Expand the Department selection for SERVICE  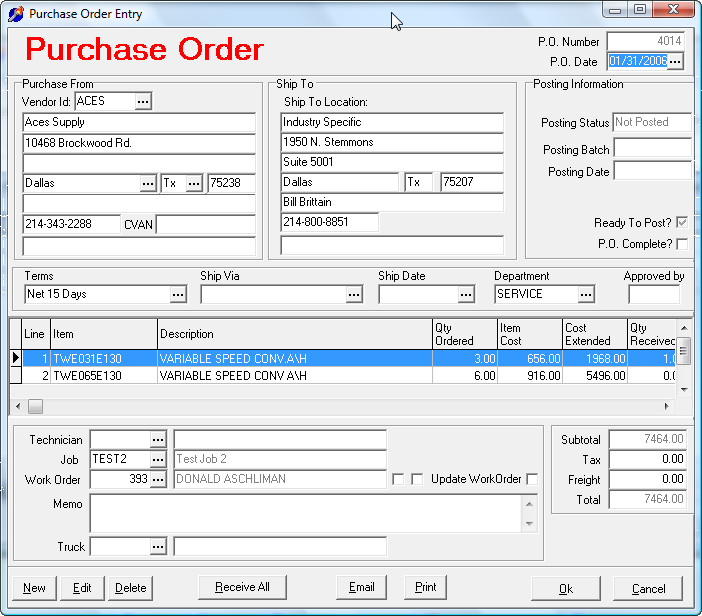pyautogui.click(x=586, y=295)
